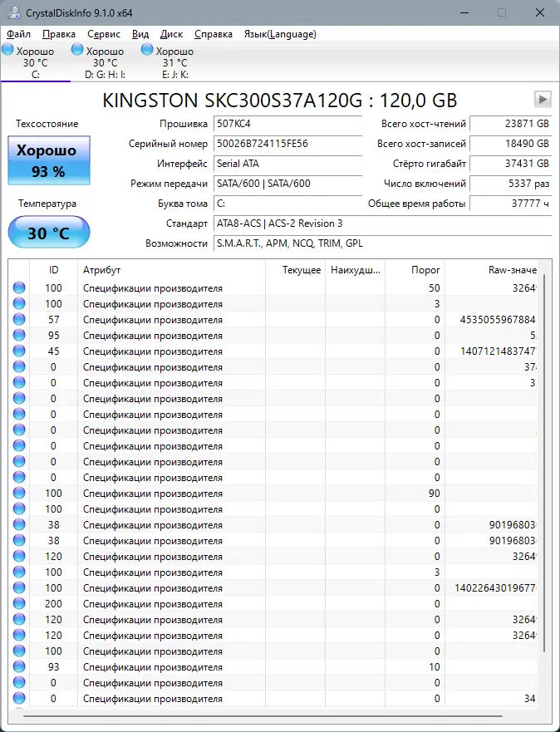
Task: Go to next disk with arrow button
Action: 543,99
